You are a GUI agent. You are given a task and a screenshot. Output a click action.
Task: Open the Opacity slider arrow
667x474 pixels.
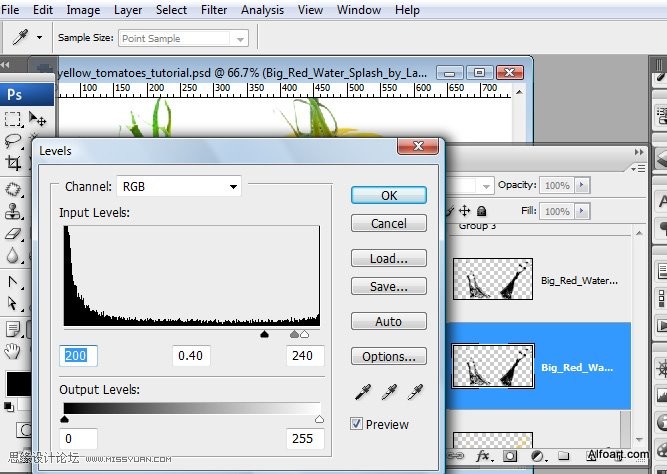click(x=582, y=185)
